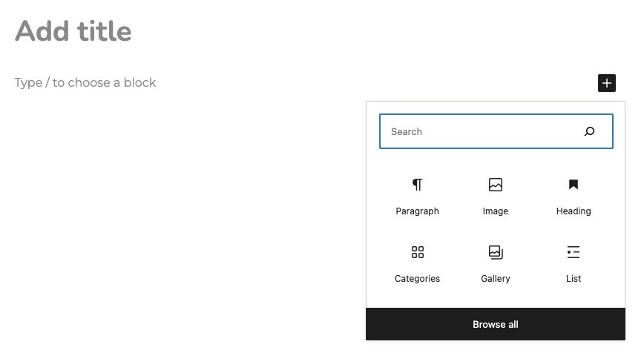Click the 'Type / to choose a block' placeholder
Viewport: 644px width, 353px height.
[x=85, y=82]
